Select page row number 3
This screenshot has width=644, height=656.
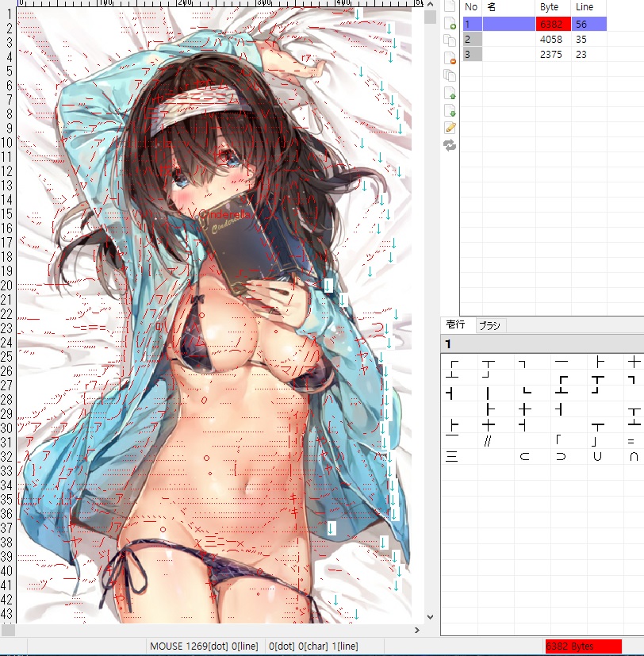[x=472, y=54]
